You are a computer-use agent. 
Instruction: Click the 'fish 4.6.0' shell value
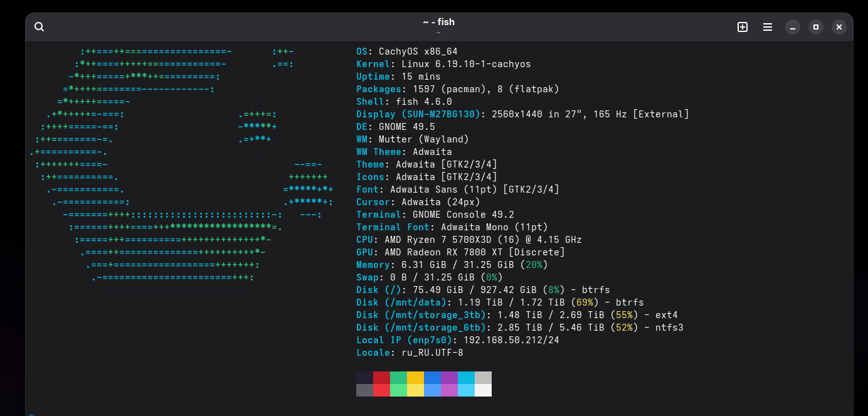[424, 102]
